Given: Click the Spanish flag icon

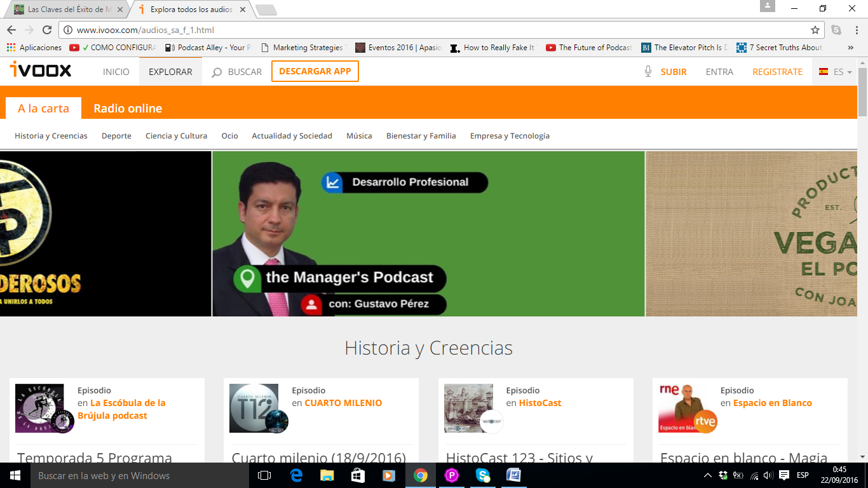Looking at the screenshot, I should 824,72.
